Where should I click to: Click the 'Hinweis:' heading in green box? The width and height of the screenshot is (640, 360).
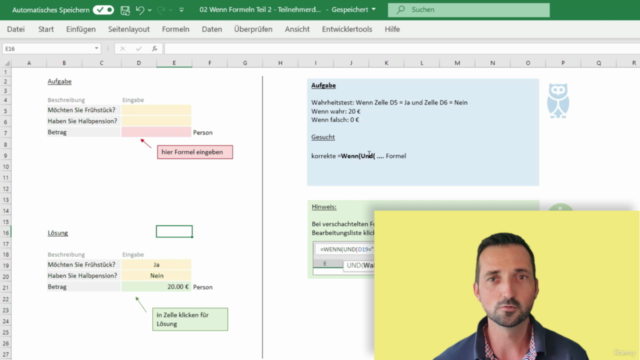pyautogui.click(x=324, y=207)
